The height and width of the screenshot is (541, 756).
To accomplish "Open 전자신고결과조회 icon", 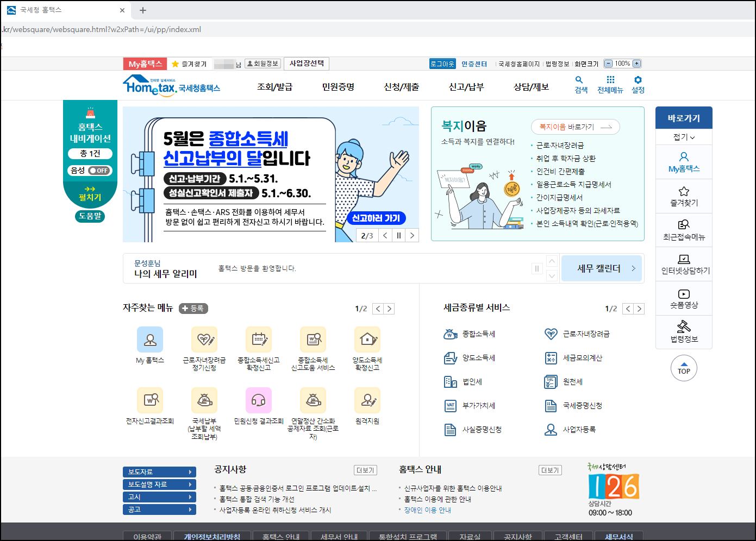I will [x=150, y=400].
